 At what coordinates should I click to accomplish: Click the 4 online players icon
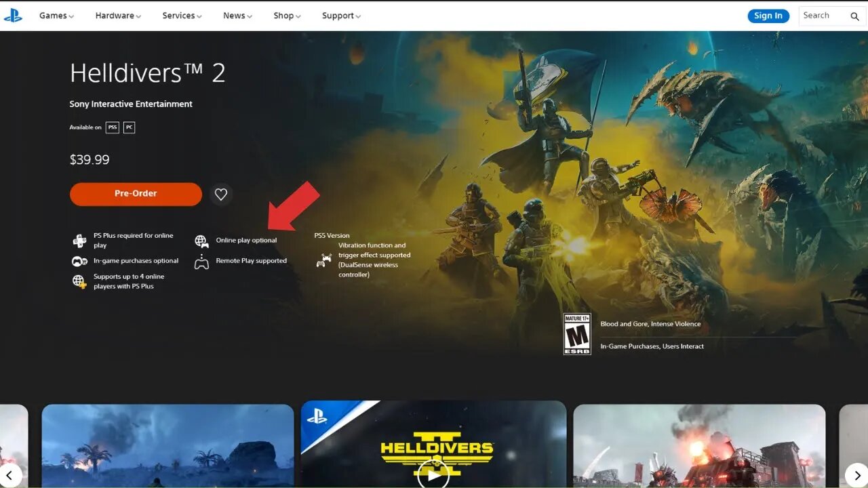79,281
